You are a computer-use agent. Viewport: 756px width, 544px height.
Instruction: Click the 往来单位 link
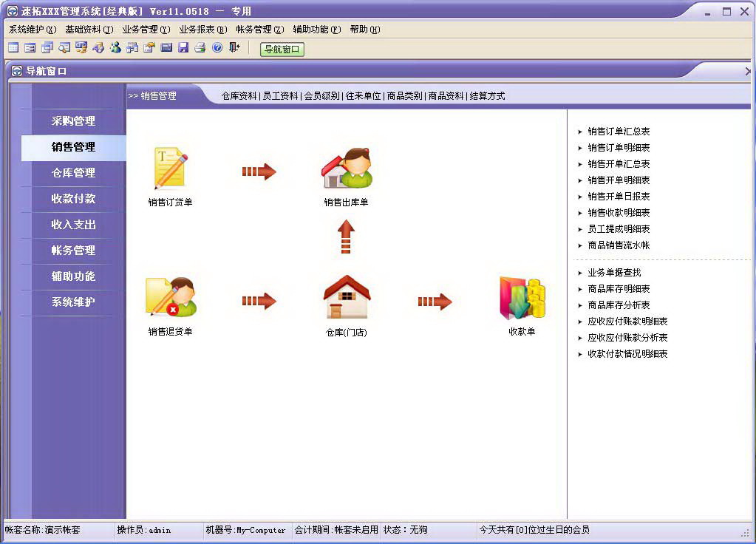tap(364, 96)
